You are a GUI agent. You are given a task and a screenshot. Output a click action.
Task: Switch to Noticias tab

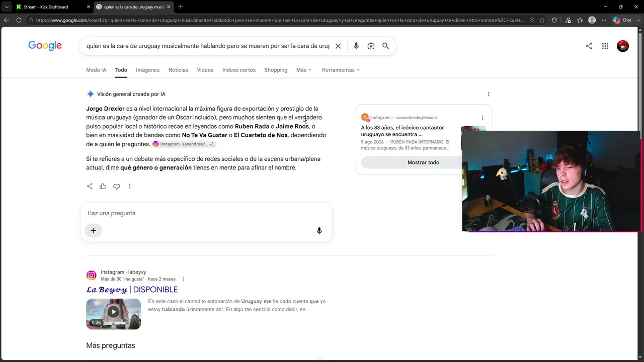coord(178,70)
